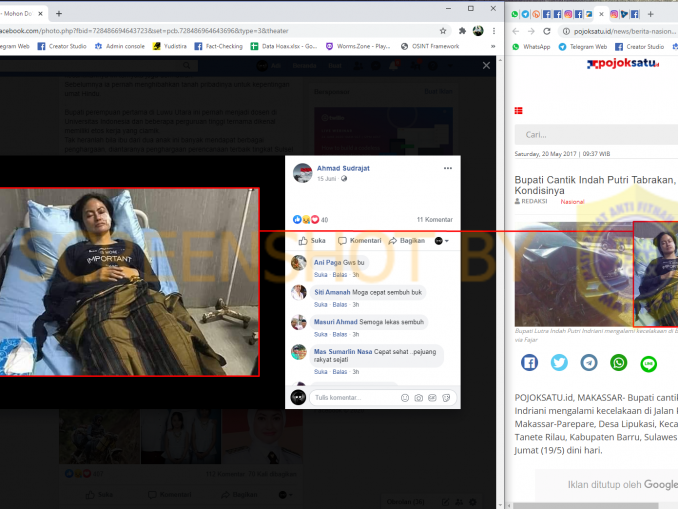Screen dimensions: 678x509
Task: Click the site info icon beside the pojoksatu URL
Action: [566, 31]
